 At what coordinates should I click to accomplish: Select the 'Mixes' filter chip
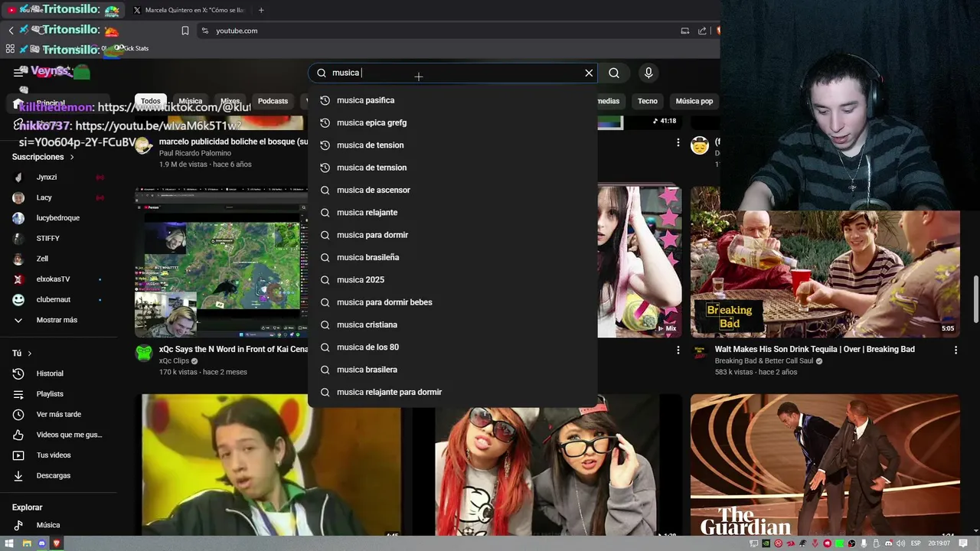[x=230, y=101]
